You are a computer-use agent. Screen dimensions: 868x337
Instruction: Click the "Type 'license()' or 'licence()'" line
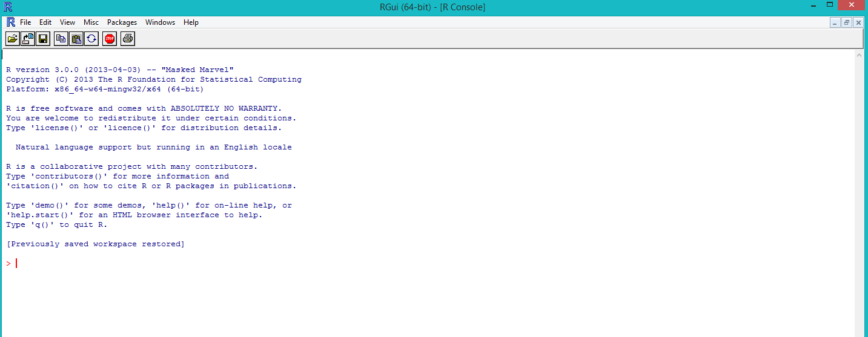click(x=144, y=128)
